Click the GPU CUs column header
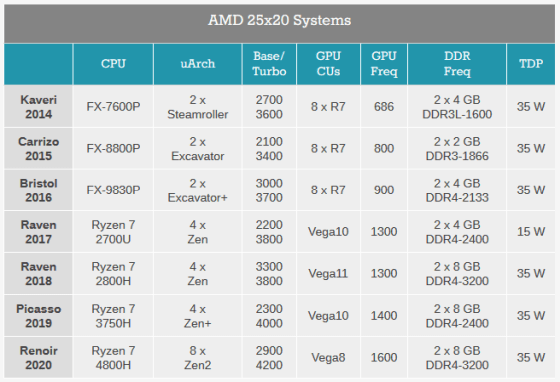560x382 pixels. tap(328, 64)
